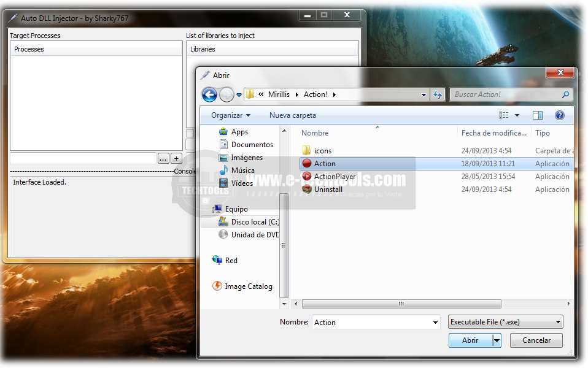Open the Abrir button split dropdown arrow
Viewport: 588px width, 368px height.
pyautogui.click(x=497, y=340)
